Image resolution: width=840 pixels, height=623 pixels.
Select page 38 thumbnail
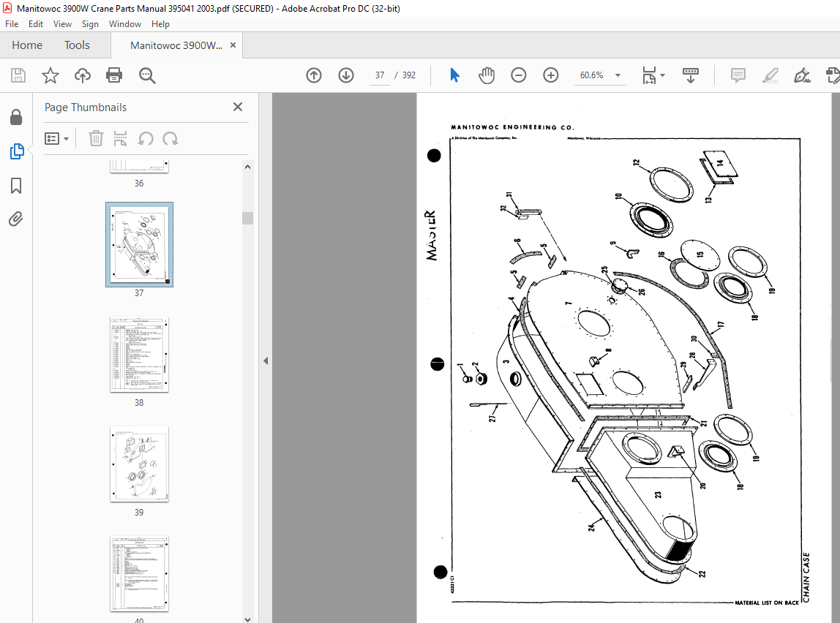point(139,355)
